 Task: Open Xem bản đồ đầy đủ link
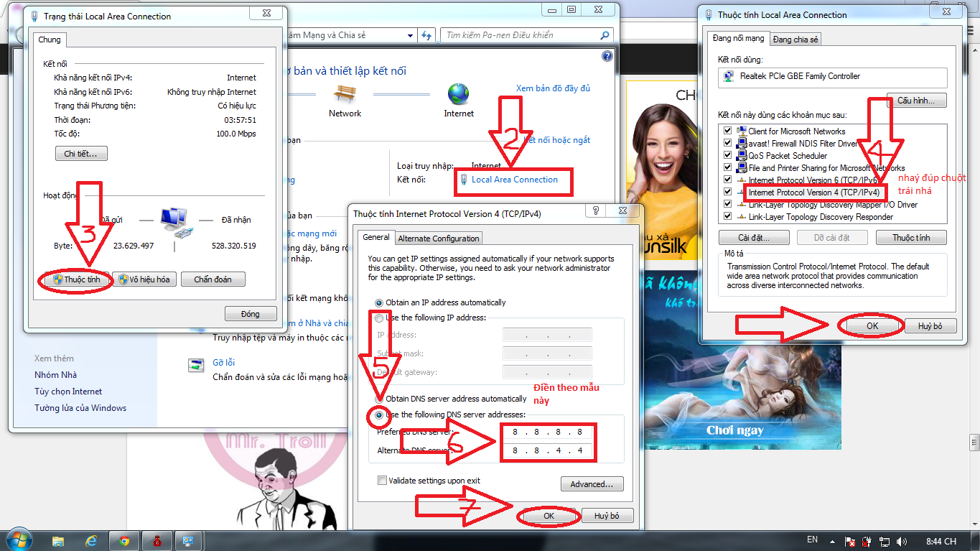click(x=553, y=88)
